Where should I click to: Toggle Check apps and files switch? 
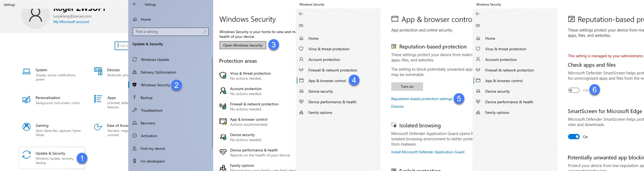(574, 91)
